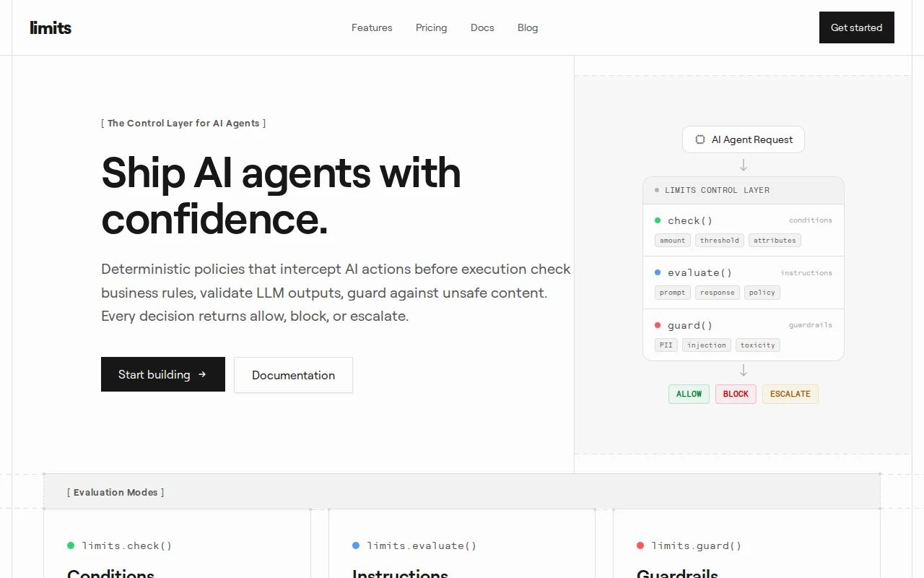The width and height of the screenshot is (924, 578).
Task: Click the instructions label in the diagram
Action: tap(806, 273)
